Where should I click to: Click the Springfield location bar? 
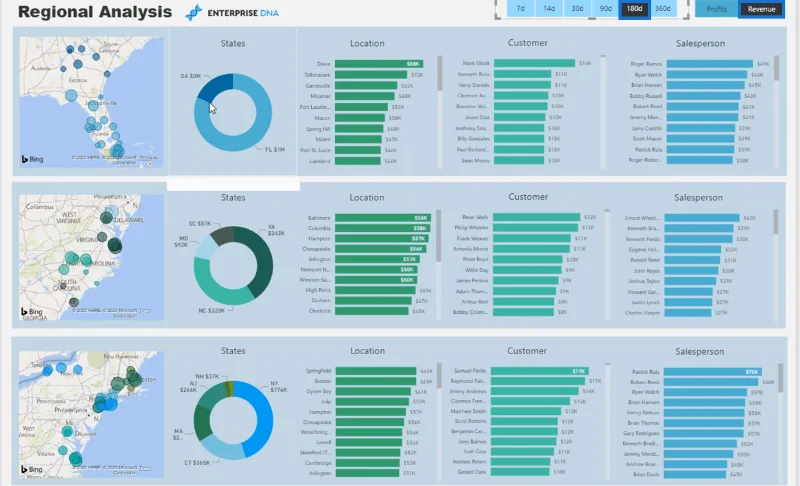click(376, 371)
